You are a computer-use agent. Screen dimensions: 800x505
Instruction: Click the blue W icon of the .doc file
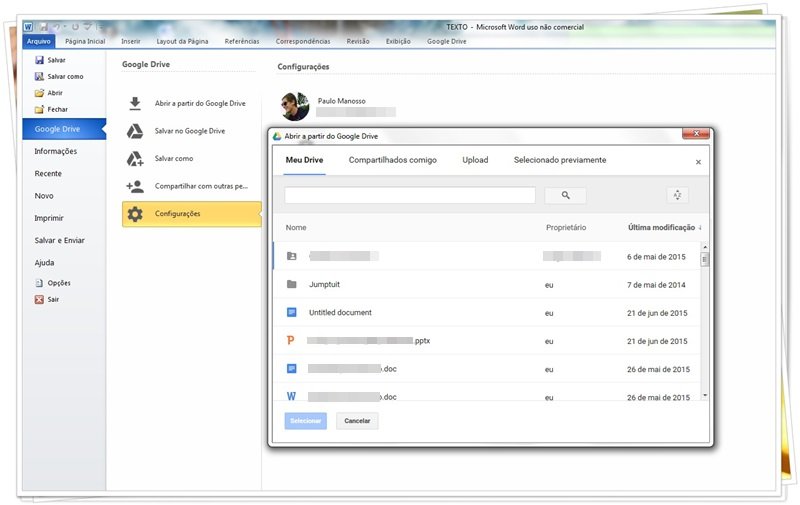pos(291,396)
